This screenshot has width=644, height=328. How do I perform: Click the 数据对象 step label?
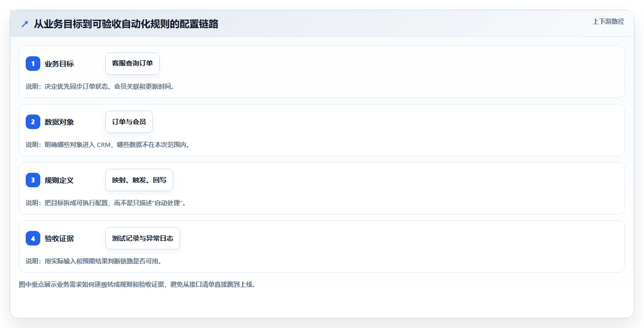pos(59,122)
